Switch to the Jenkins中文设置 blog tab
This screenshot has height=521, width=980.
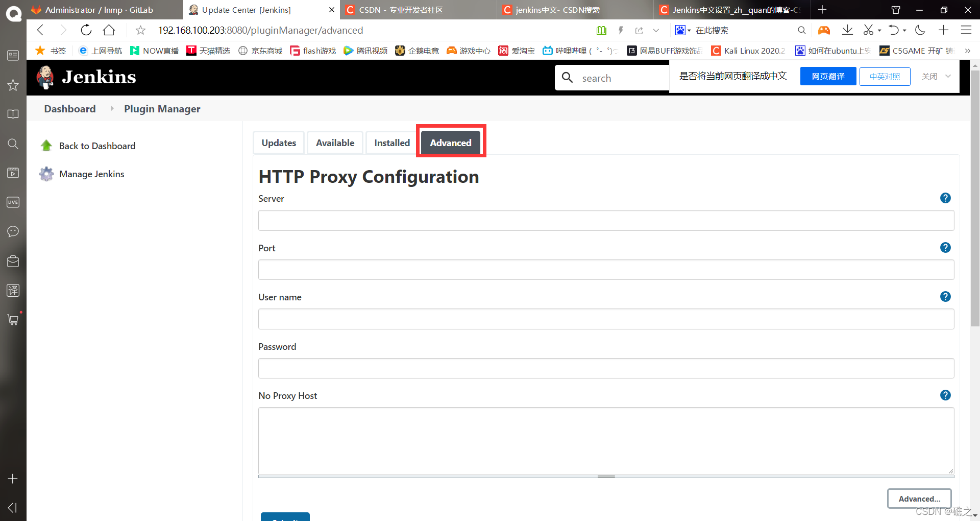coord(732,10)
